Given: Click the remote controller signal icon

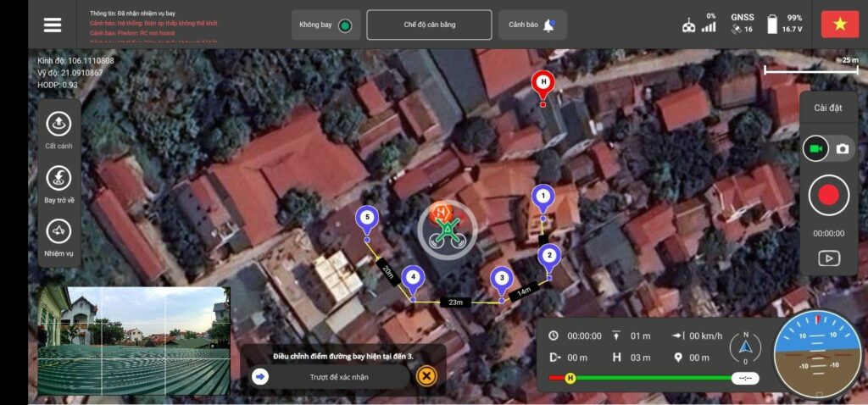Looking at the screenshot, I should pos(689,26).
